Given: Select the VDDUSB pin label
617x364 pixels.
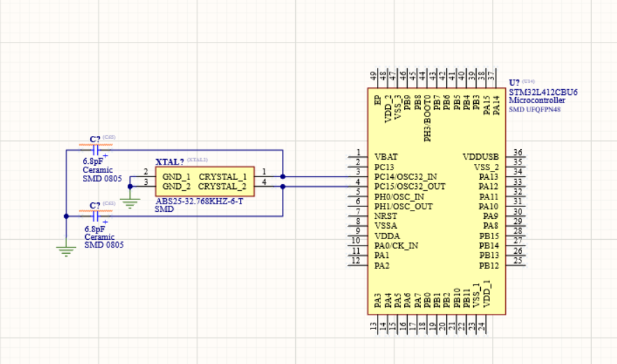Looking at the screenshot, I should coord(480,157).
